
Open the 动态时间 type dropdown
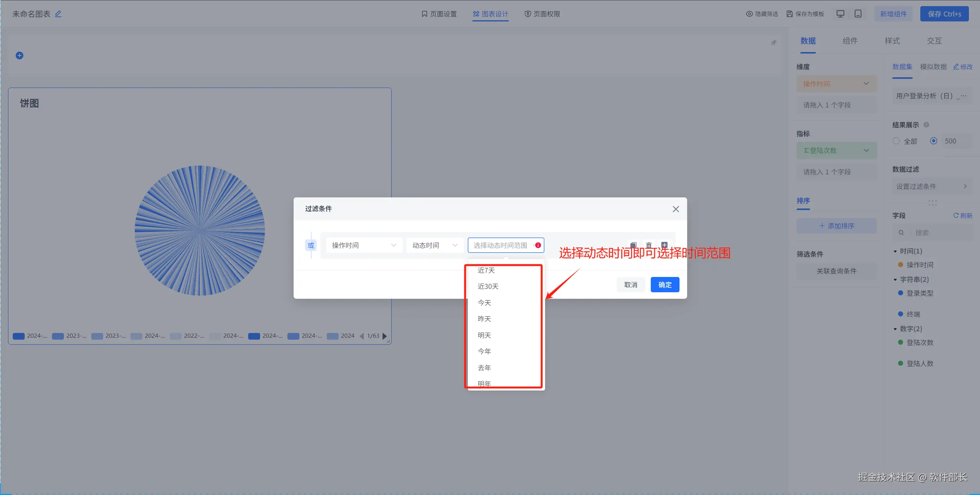434,245
